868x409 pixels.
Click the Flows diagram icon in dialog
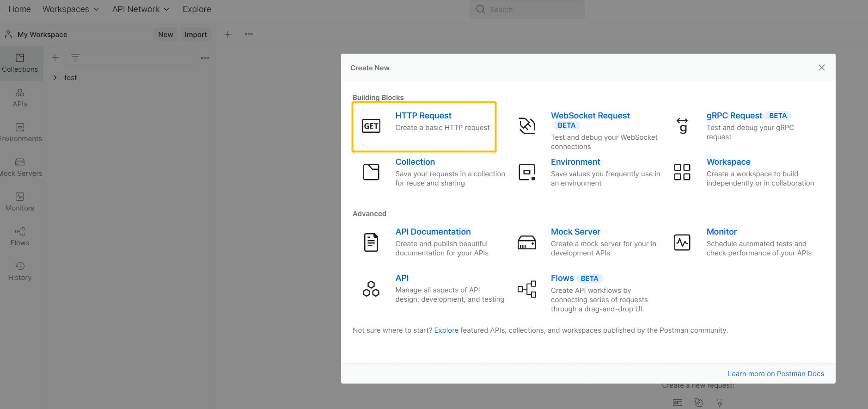[x=527, y=289]
